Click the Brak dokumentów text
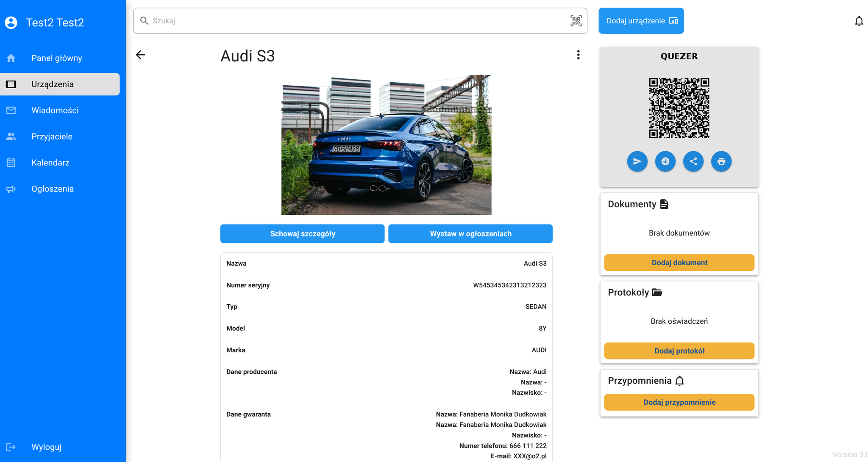868x462 pixels. pyautogui.click(x=679, y=233)
